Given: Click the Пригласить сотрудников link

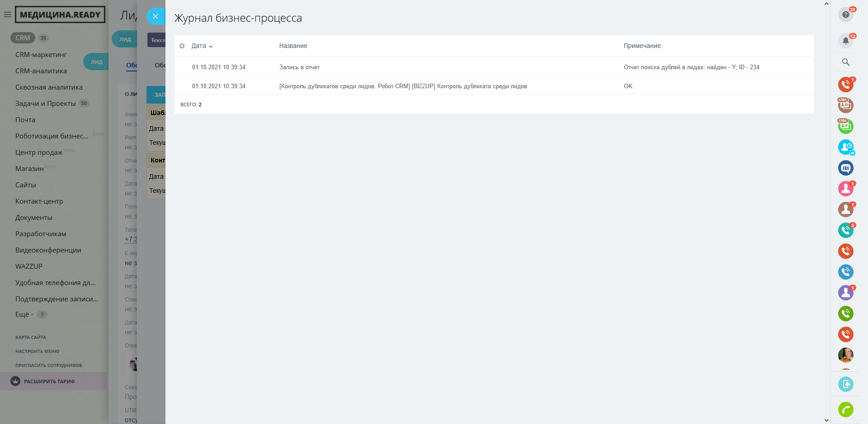Looking at the screenshot, I should tap(49, 365).
